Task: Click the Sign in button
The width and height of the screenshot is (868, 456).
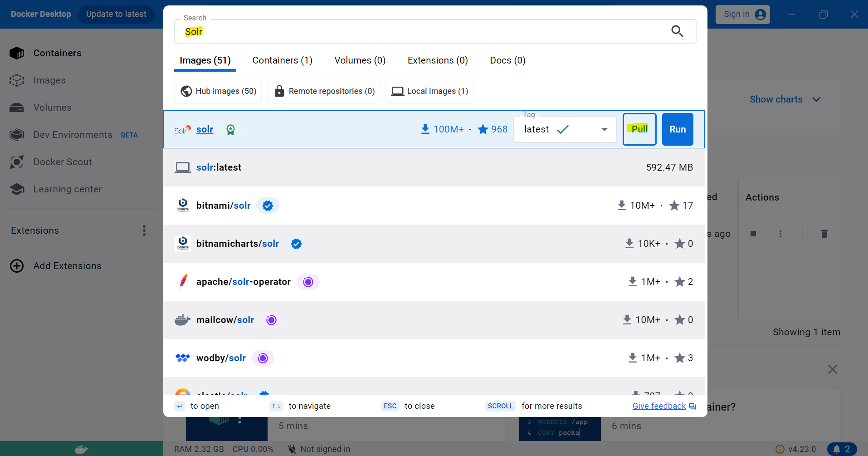Action: [742, 15]
